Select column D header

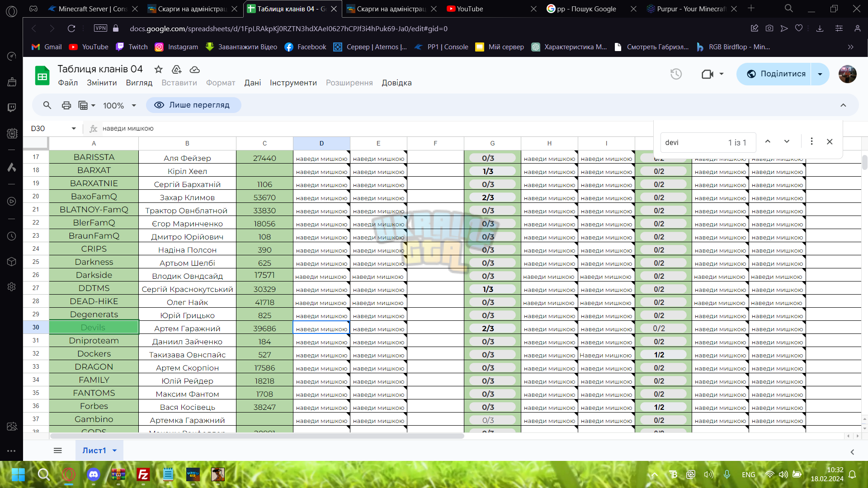coord(321,143)
